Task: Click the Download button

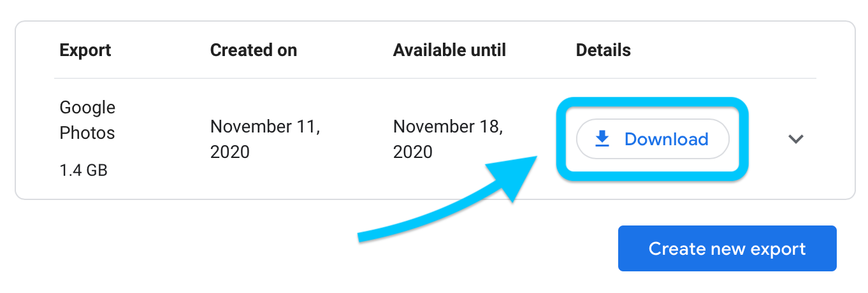Action: (653, 139)
